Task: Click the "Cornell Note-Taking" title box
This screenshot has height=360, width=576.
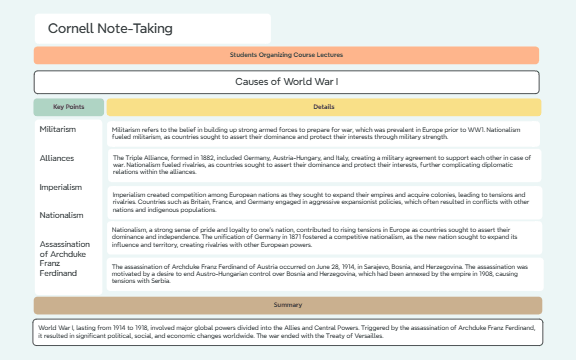Action: (x=153, y=29)
